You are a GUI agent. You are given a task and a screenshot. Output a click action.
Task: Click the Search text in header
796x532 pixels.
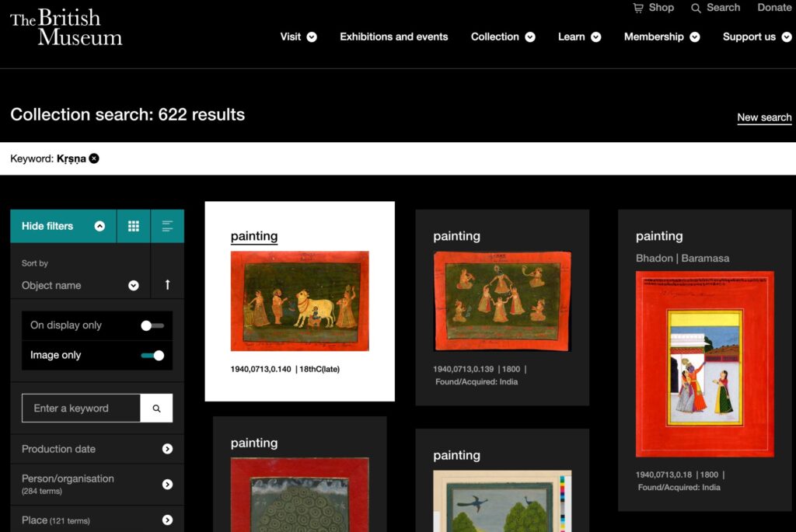point(724,8)
